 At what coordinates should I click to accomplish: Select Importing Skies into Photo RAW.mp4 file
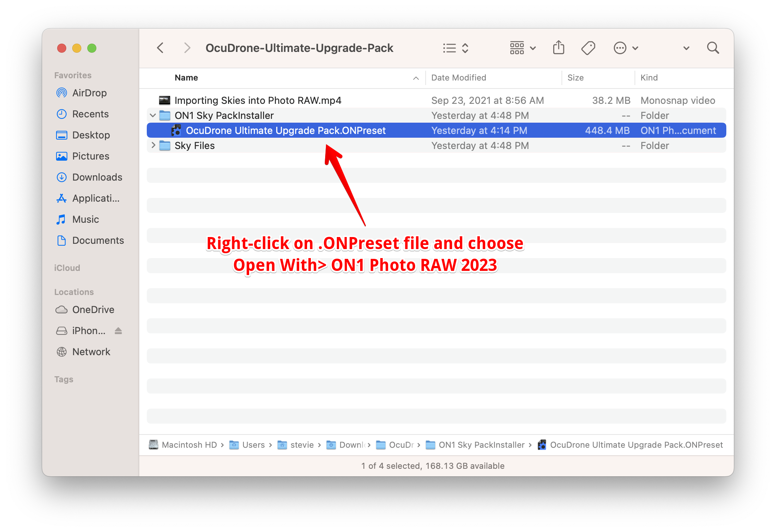pos(257,100)
